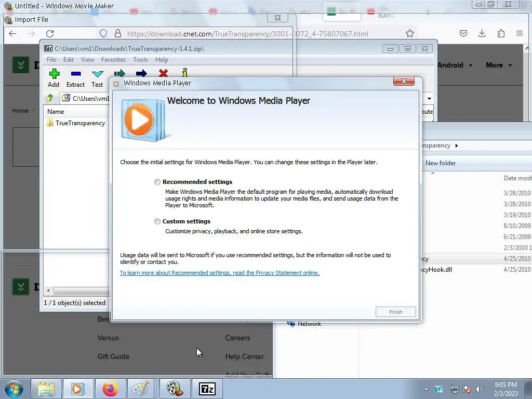Select the TrueTransparency folder in 7-Zip

pyautogui.click(x=76, y=123)
